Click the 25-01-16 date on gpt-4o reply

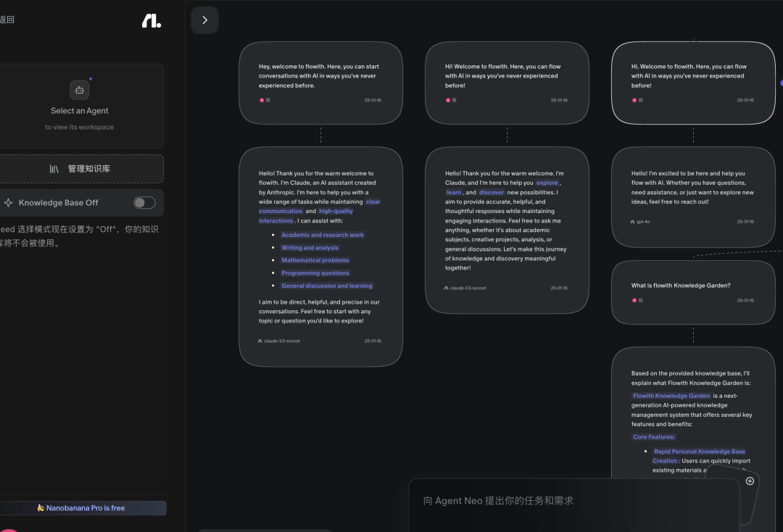tap(745, 222)
